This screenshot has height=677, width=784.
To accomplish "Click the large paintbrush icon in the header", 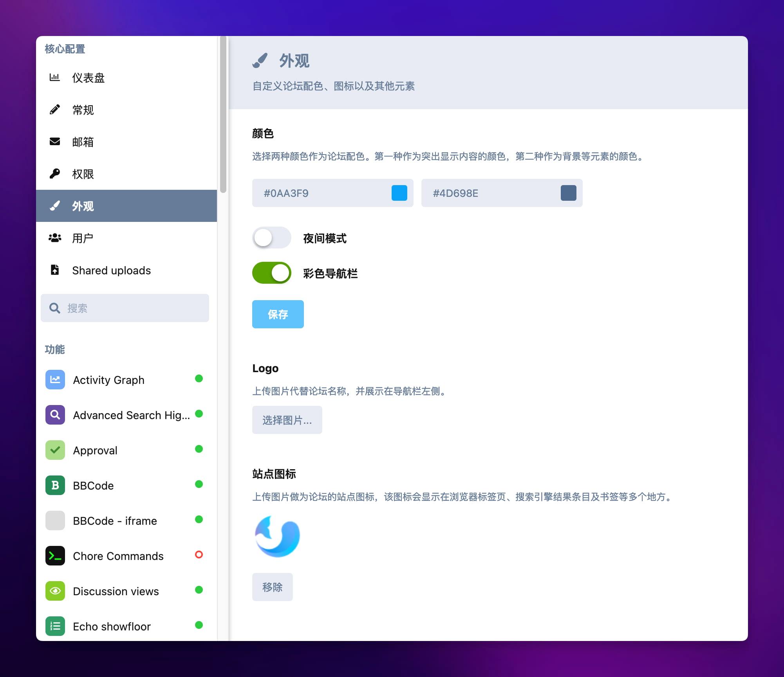I will pos(260,61).
